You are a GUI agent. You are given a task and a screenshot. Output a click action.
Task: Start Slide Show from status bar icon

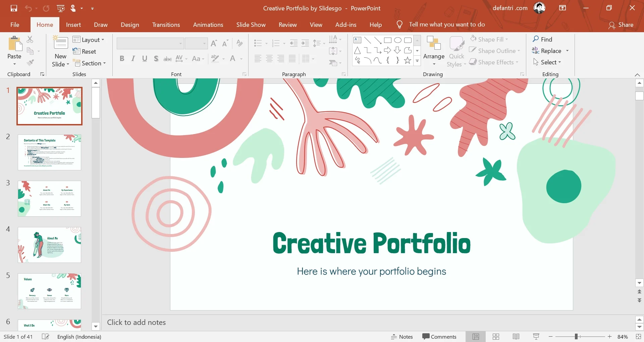536,337
